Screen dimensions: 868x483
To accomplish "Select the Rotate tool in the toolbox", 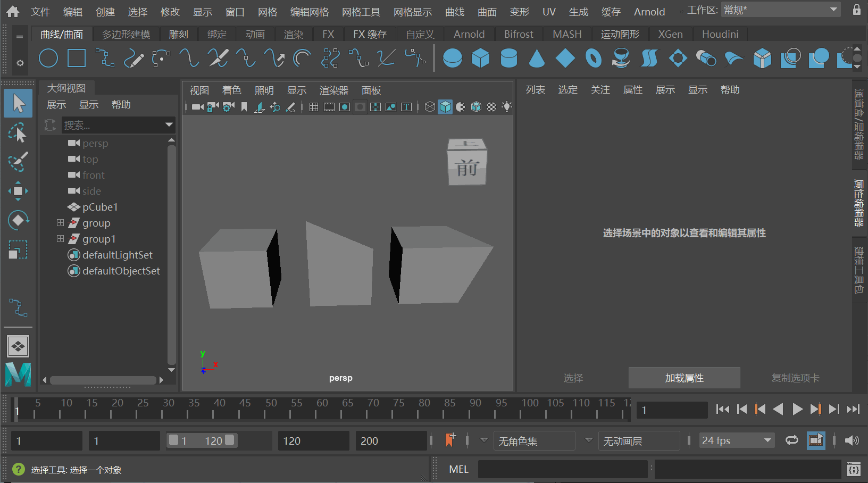I will click(x=18, y=220).
